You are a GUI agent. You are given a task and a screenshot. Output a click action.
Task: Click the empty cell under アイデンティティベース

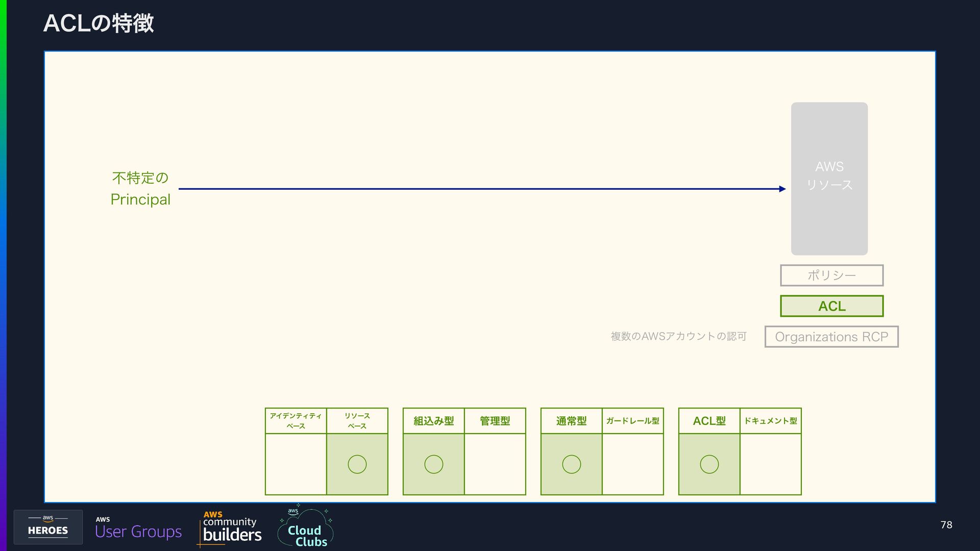click(296, 464)
